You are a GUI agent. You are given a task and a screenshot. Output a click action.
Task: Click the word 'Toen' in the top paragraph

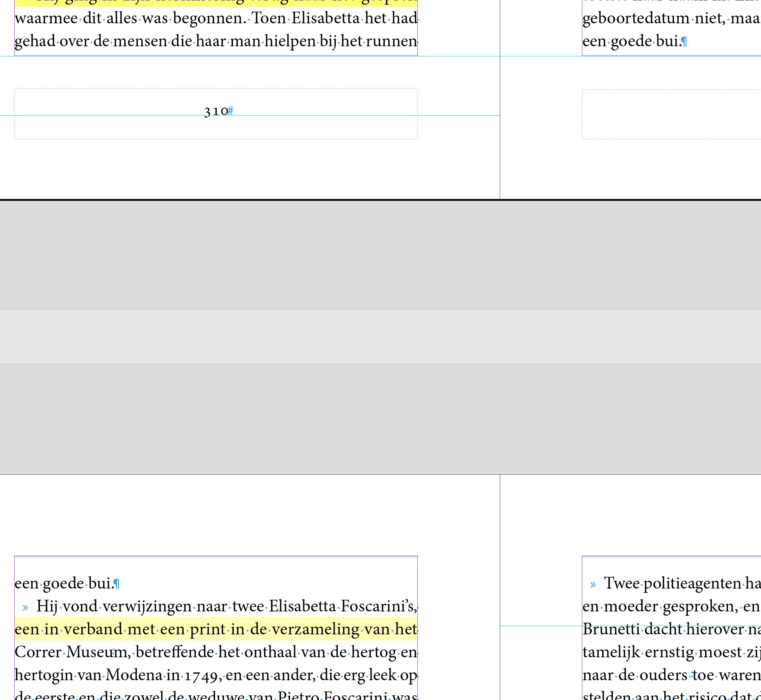point(269,18)
